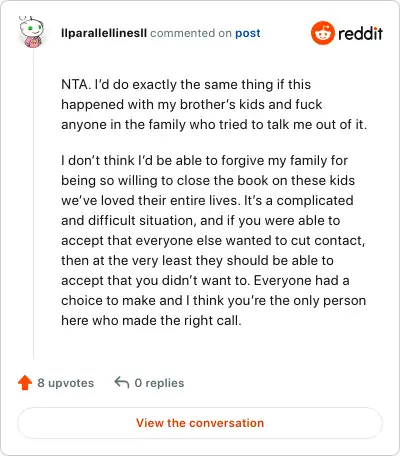Select the "0 replies" count label
The width and height of the screenshot is (400, 456).
tap(159, 383)
